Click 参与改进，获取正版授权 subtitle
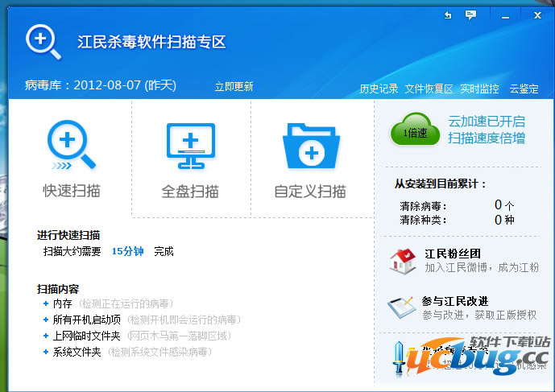The width and height of the screenshot is (555, 392). coord(479,315)
